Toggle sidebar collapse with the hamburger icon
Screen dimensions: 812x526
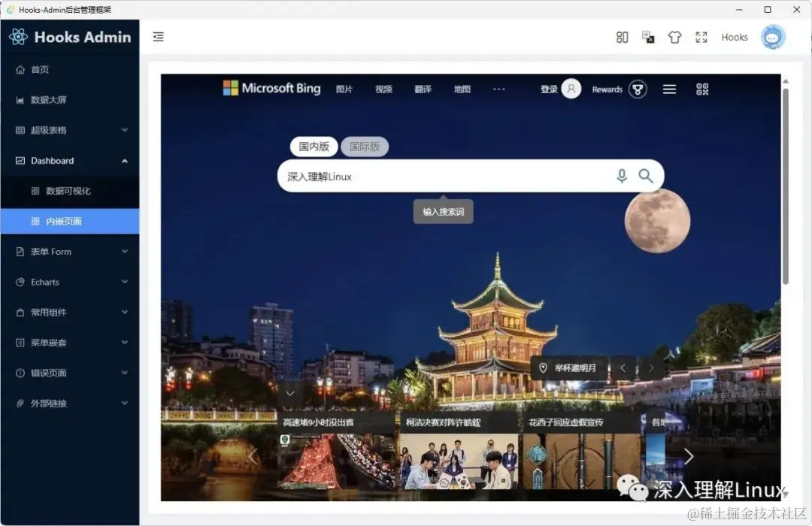point(158,36)
